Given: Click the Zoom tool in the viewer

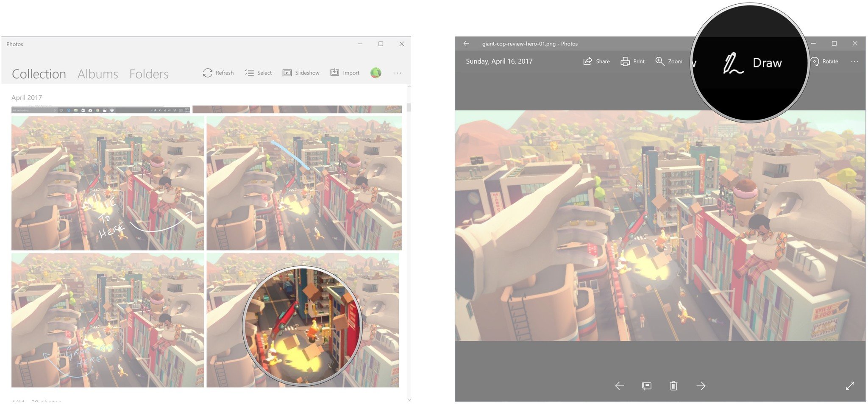Looking at the screenshot, I should click(669, 61).
